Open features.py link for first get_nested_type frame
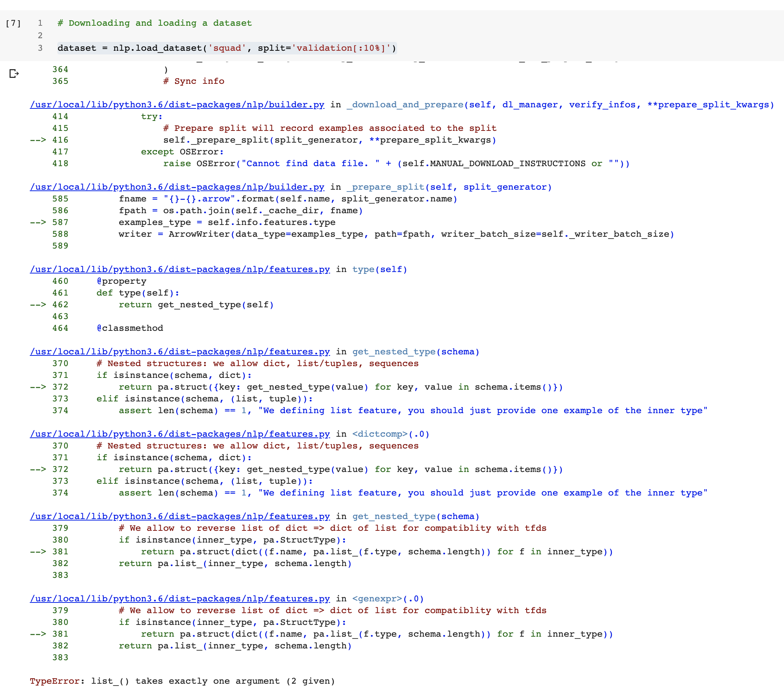This screenshot has height=694, width=784. [179, 352]
